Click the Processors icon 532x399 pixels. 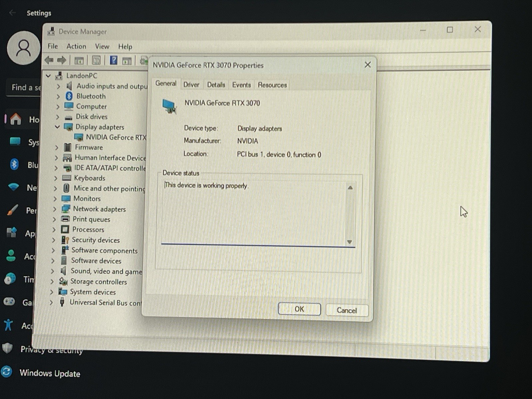click(65, 229)
